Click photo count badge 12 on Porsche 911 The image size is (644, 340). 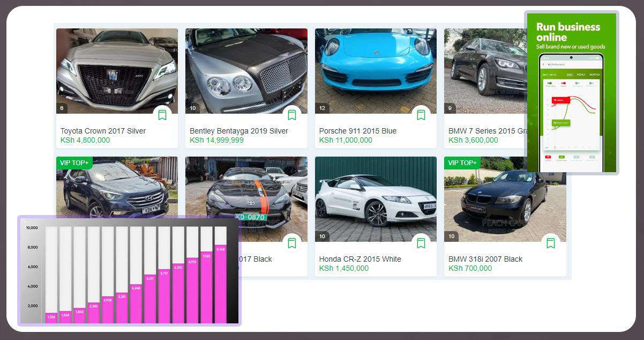pos(322,108)
